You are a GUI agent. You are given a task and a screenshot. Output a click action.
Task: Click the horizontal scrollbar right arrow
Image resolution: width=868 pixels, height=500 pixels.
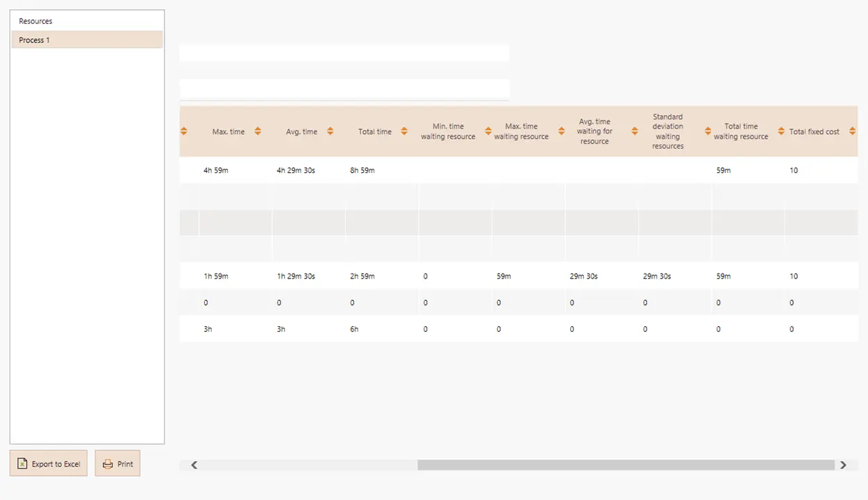[843, 465]
